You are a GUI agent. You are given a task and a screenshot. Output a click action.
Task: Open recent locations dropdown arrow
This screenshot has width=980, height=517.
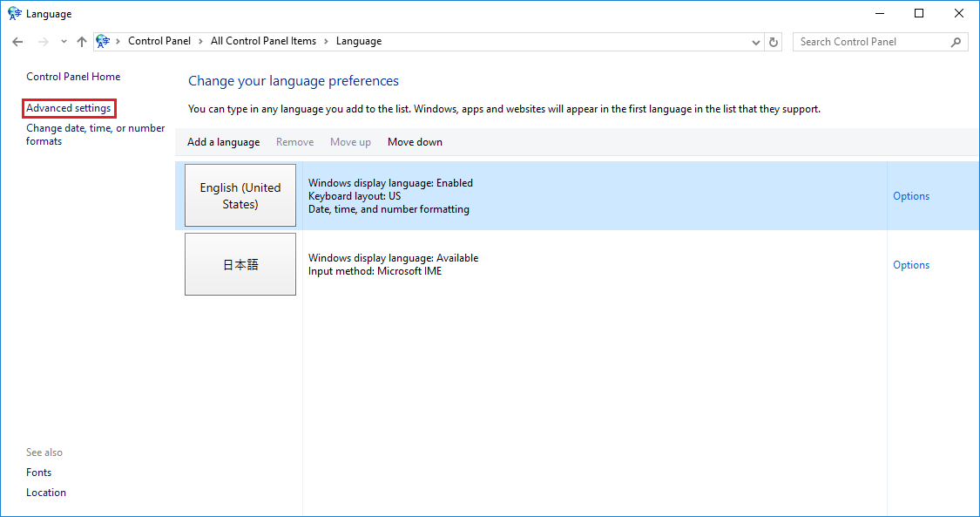[64, 42]
